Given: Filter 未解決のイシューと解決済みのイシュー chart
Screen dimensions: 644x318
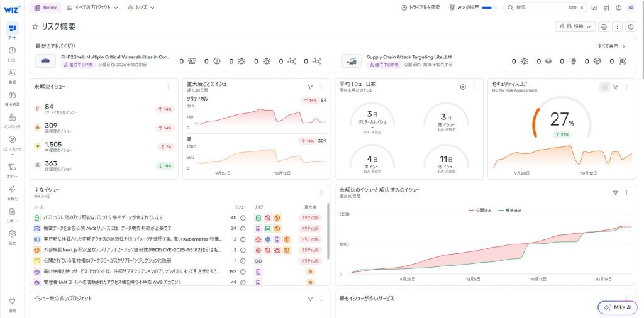Looking at the screenshot, I should 616,193.
